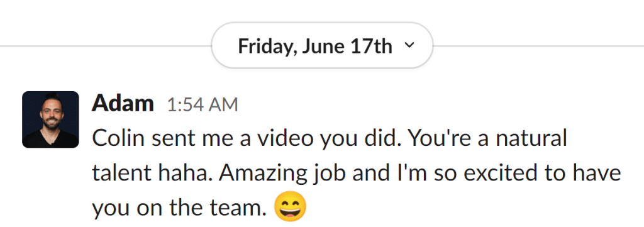The image size is (644, 227).
Task: Click the chevron beside June 17th
Action: (409, 45)
